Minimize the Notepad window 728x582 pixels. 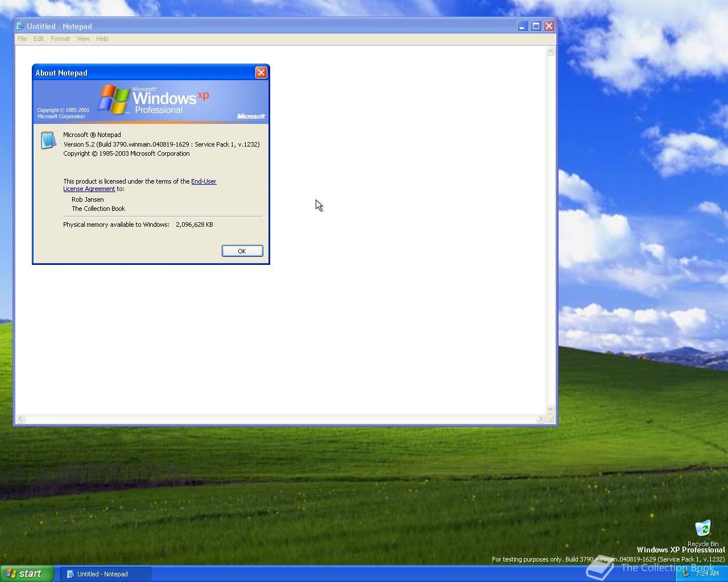pyautogui.click(x=522, y=26)
